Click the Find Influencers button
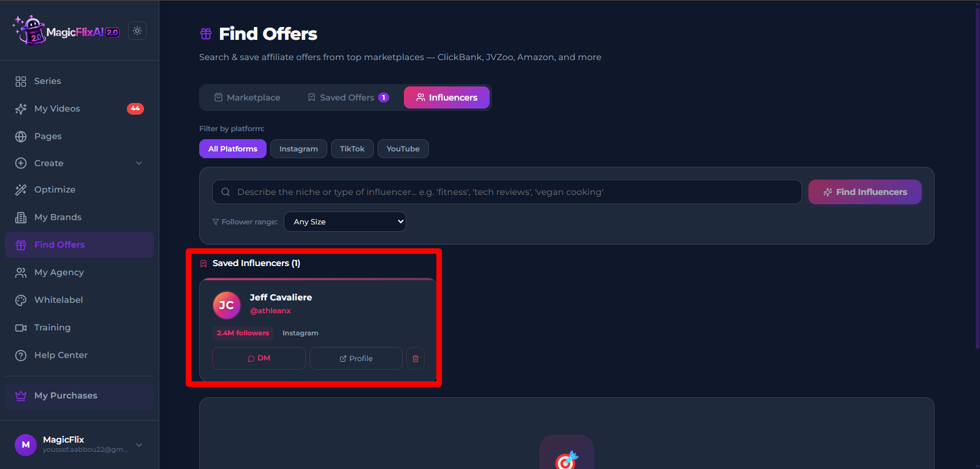The image size is (980, 469). click(865, 192)
